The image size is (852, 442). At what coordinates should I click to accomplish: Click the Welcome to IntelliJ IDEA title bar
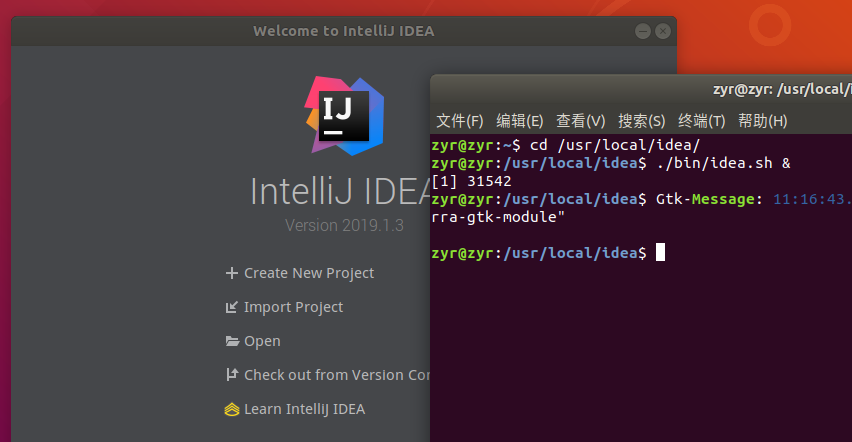tap(344, 31)
